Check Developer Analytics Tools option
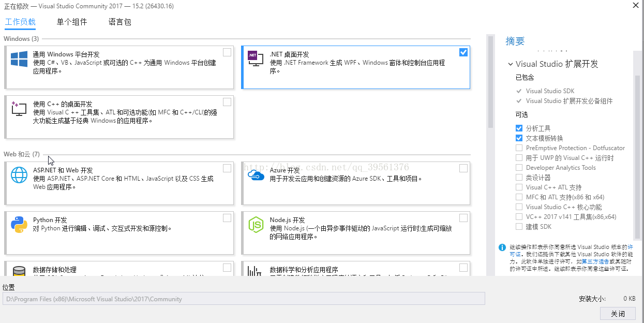Screen dimensions: 644x323 [x=519, y=168]
